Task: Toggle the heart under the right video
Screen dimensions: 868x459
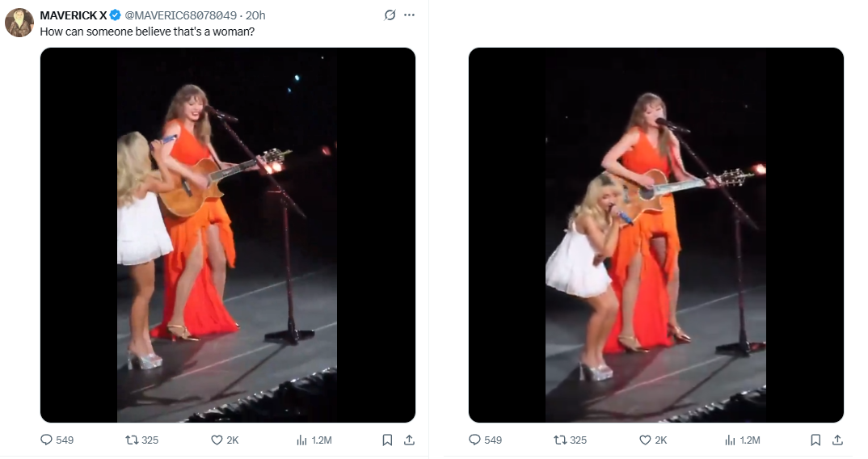Action: click(x=645, y=440)
